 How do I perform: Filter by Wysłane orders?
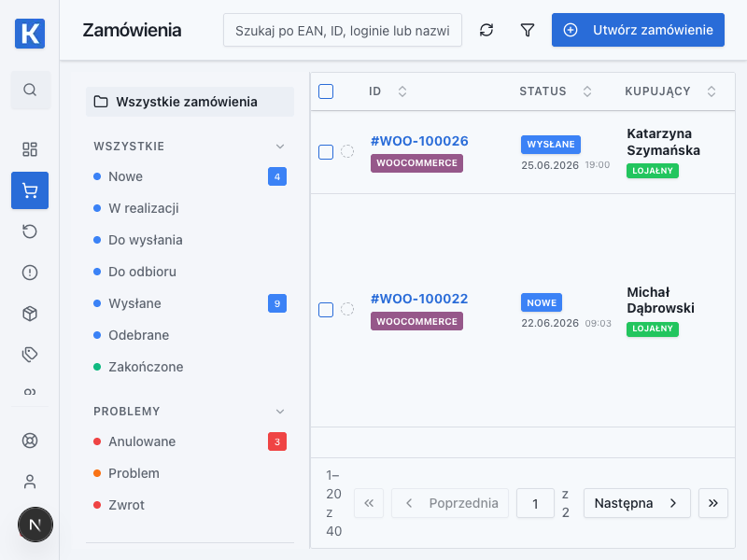click(190, 303)
